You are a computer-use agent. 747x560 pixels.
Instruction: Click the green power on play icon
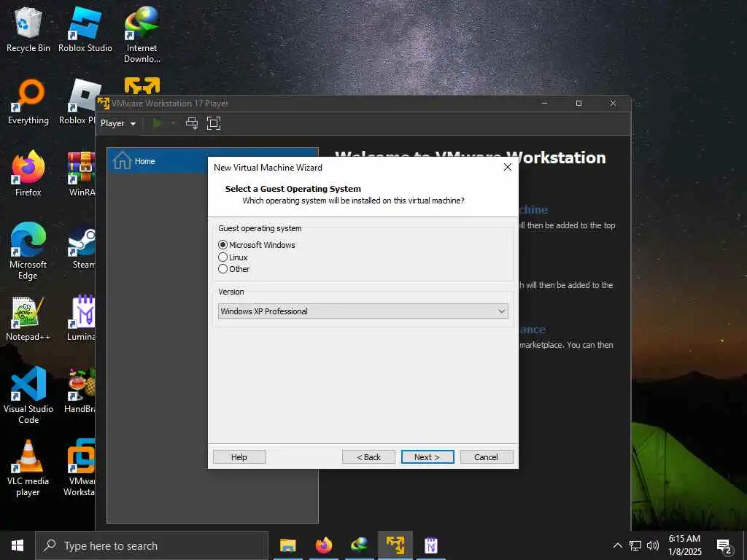coord(158,123)
